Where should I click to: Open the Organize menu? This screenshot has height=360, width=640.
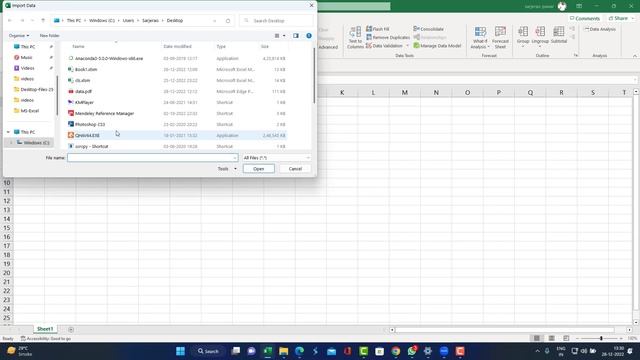[19, 36]
